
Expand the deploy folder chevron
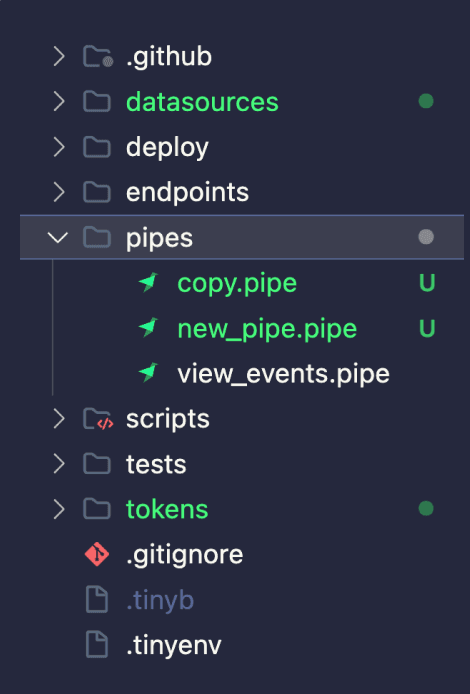(58, 147)
